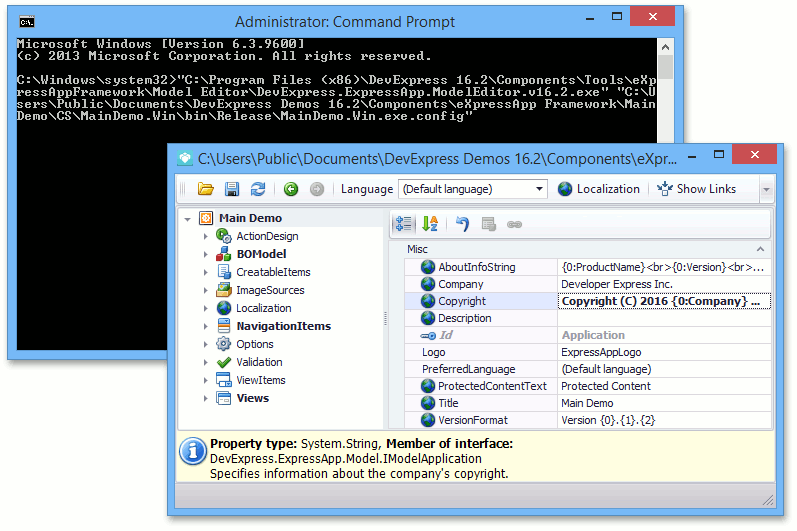Collapse the Misc category chevron

(x=760, y=249)
